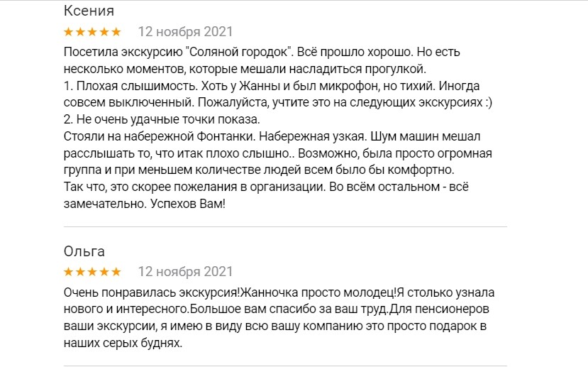Click the fifth star in Ксения's rating

(116, 32)
